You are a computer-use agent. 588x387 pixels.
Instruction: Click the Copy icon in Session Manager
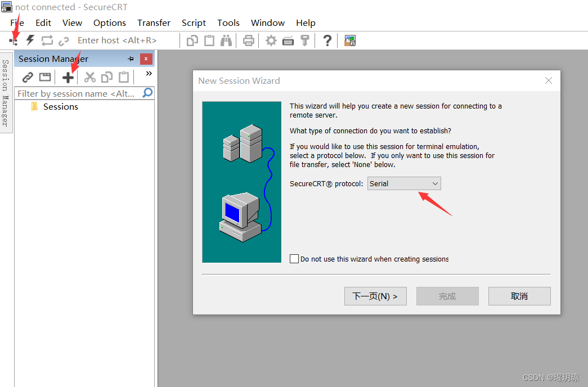pyautogui.click(x=107, y=77)
